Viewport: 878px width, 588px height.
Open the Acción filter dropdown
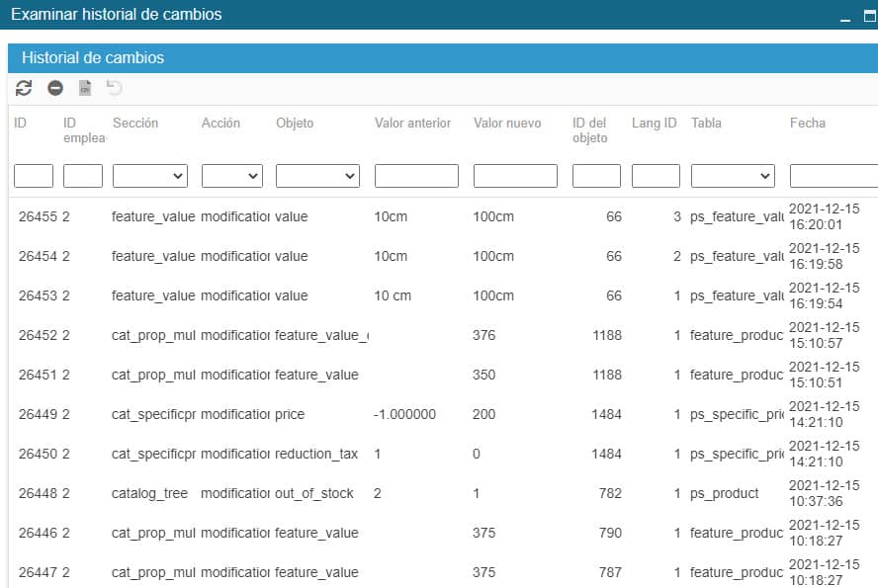(231, 176)
